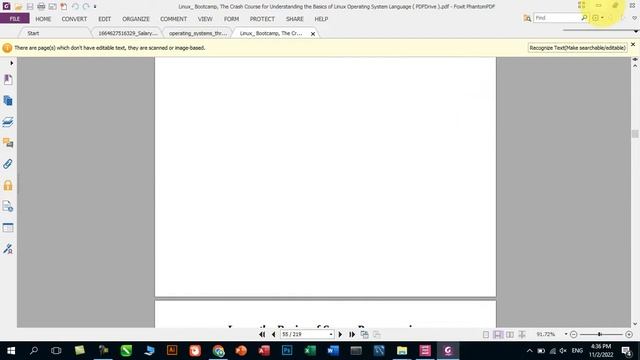Open the CONVERT ribbon tab
The height and width of the screenshot is (360, 640).
tap(74, 19)
